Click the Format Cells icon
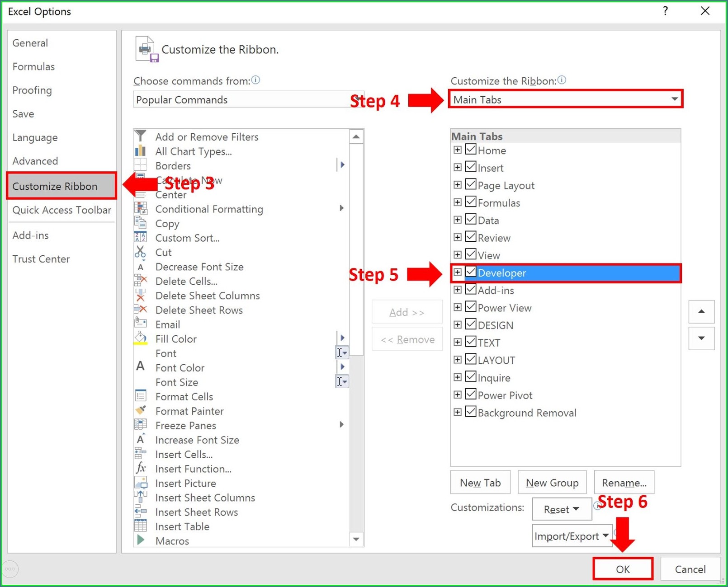 pyautogui.click(x=141, y=396)
